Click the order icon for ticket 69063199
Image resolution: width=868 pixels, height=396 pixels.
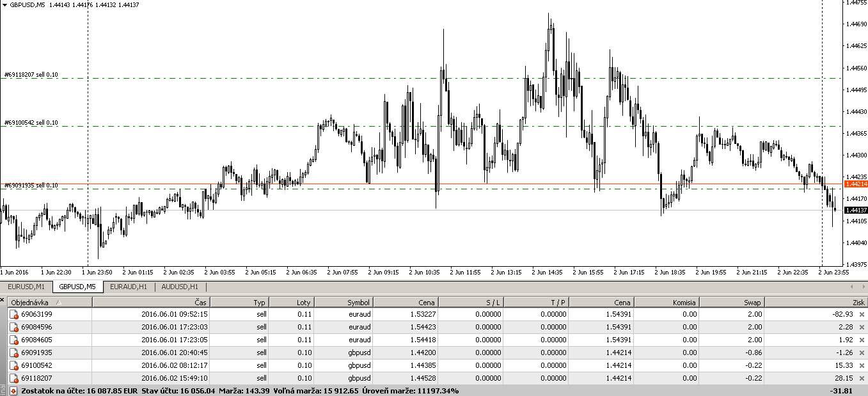click(x=13, y=314)
